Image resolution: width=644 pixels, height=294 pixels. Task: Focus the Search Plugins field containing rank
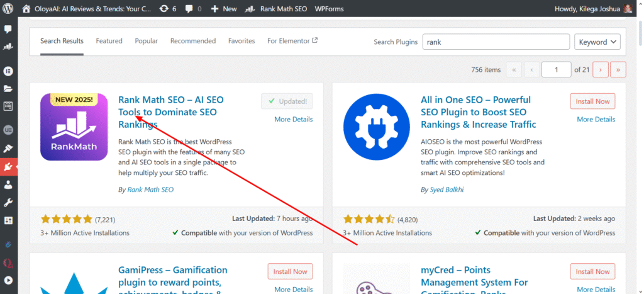click(x=496, y=42)
